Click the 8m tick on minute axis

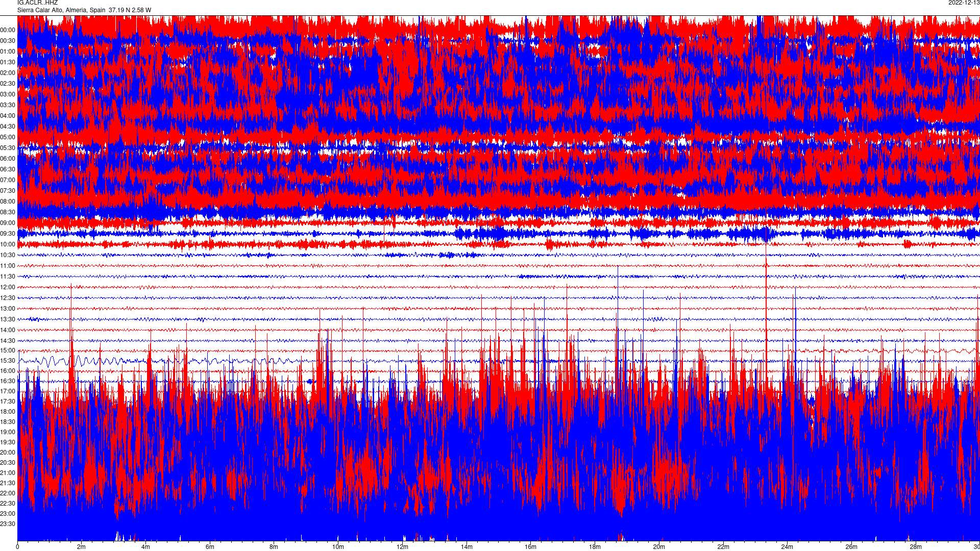274,547
